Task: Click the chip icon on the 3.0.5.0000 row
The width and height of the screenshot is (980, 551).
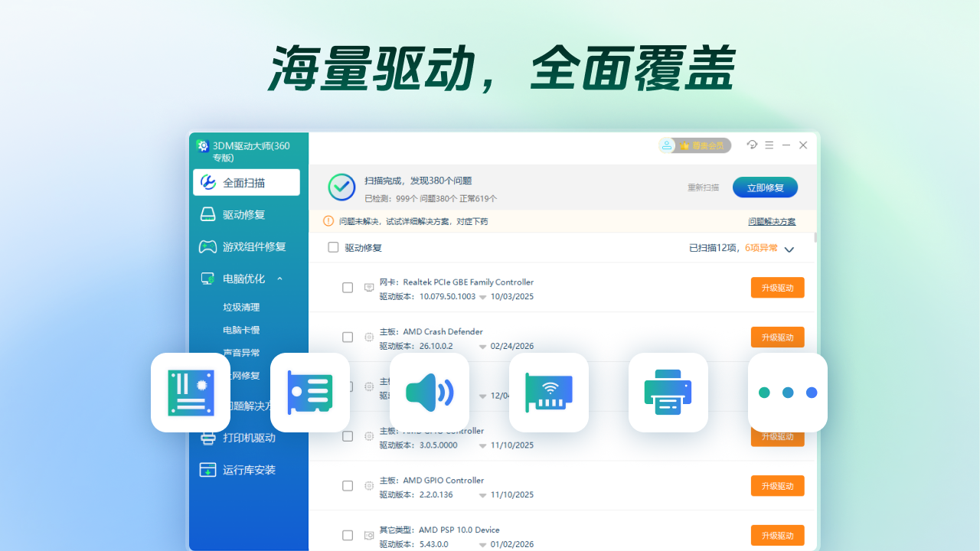Action: pos(369,436)
